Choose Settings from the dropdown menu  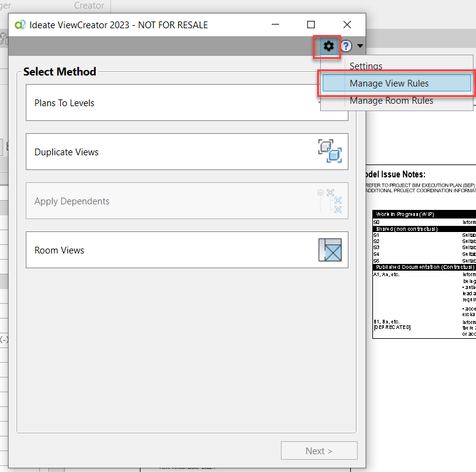[x=366, y=66]
